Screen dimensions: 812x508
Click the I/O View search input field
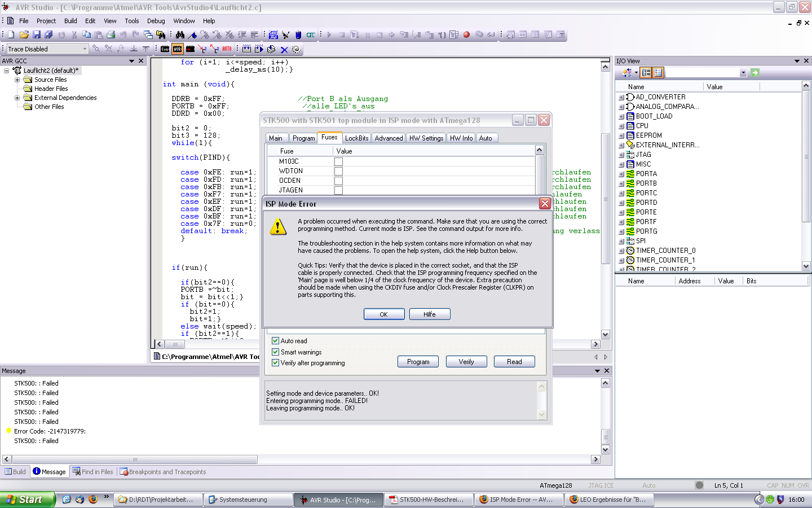(703, 72)
